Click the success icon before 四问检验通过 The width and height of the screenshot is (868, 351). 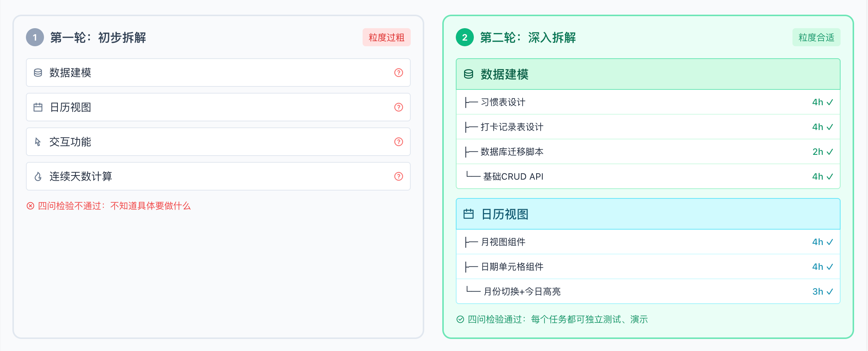coord(460,319)
